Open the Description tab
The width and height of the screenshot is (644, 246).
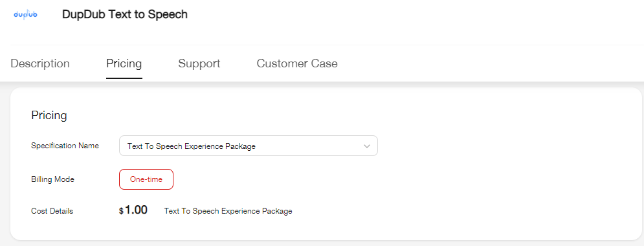pos(40,63)
